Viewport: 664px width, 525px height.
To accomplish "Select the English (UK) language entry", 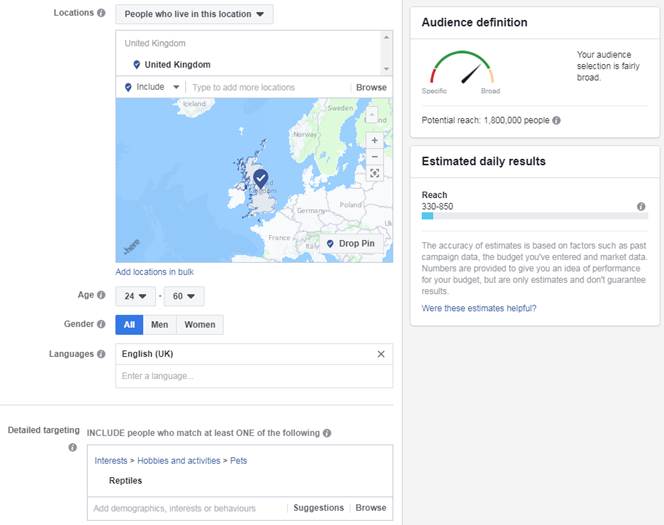I will click(x=147, y=354).
